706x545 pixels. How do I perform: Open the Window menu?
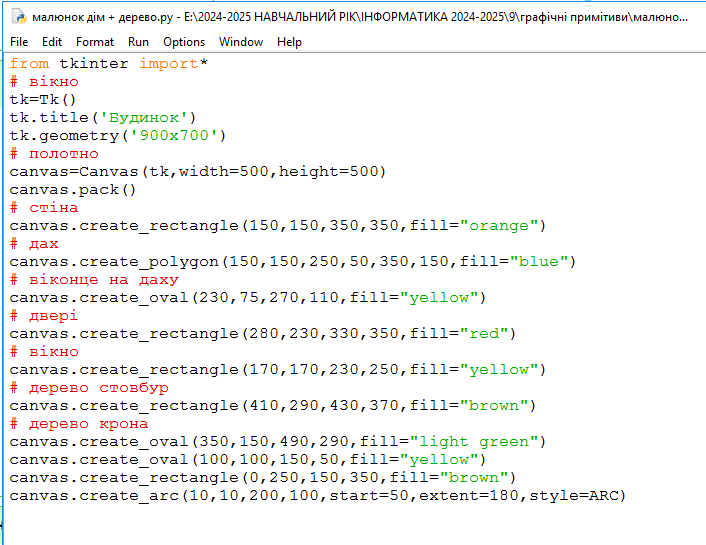tap(241, 42)
